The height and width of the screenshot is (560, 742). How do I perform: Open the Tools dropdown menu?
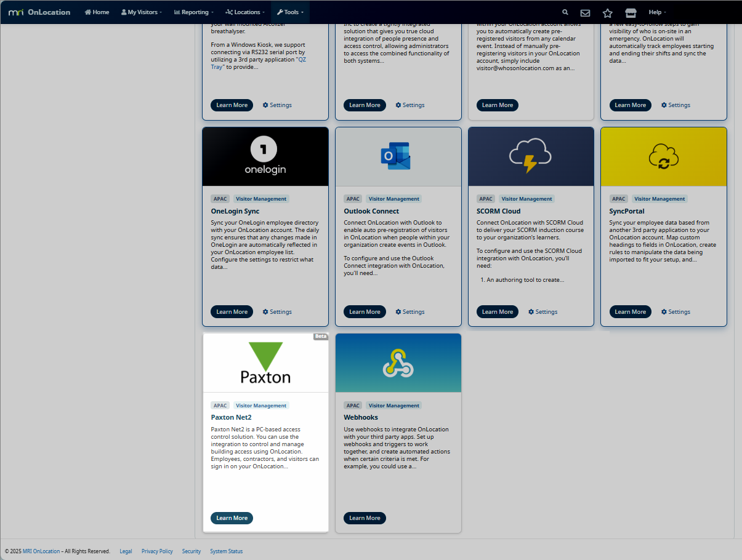pos(289,12)
